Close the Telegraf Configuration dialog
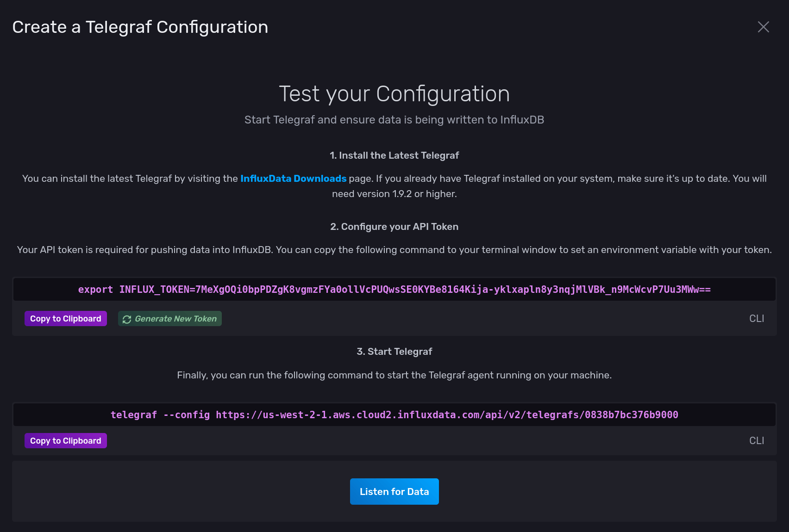789x532 pixels. coord(763,27)
